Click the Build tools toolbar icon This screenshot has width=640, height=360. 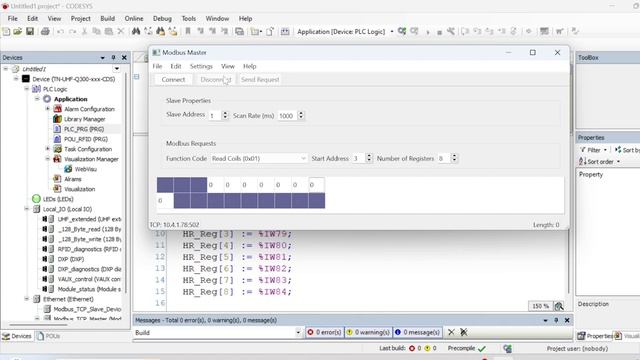pos(451,31)
